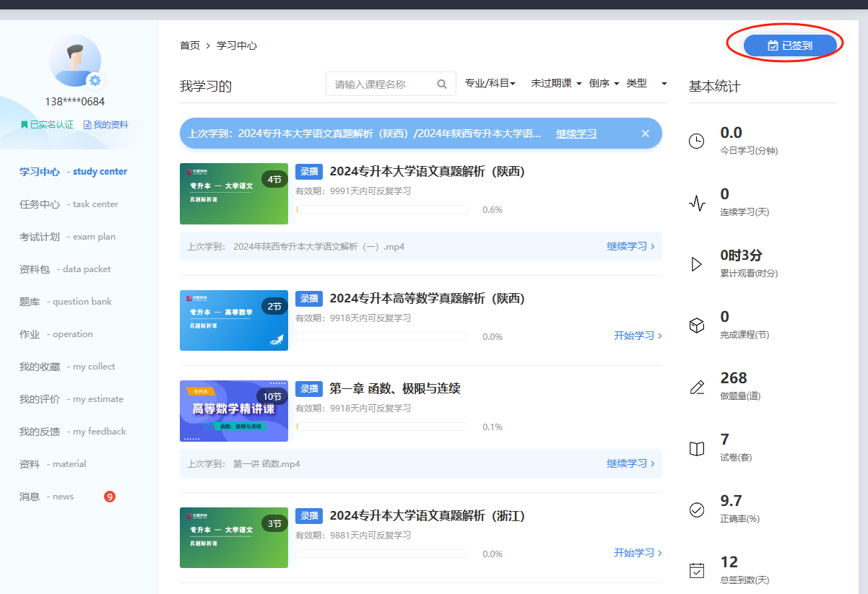Expand the 专业/科目 dropdown filter

490,84
